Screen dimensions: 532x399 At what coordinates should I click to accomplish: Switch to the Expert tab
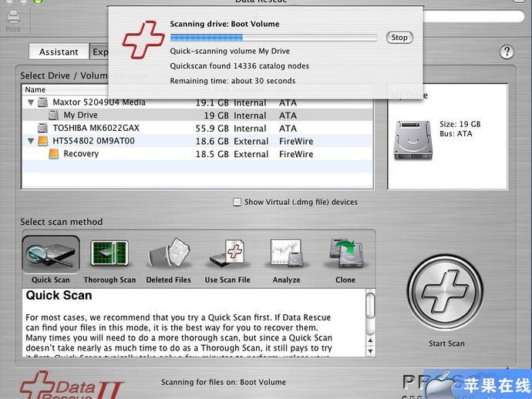[x=99, y=52]
